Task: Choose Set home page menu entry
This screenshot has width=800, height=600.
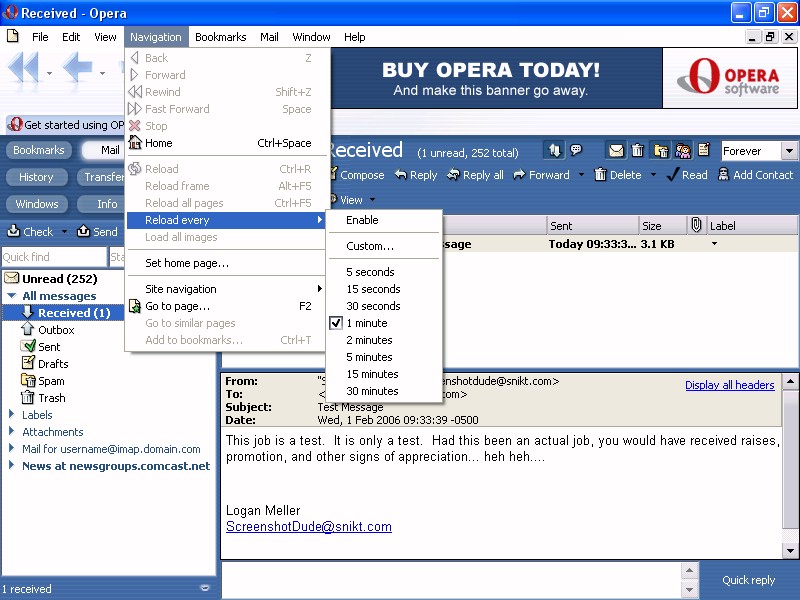Action: [x=226, y=263]
